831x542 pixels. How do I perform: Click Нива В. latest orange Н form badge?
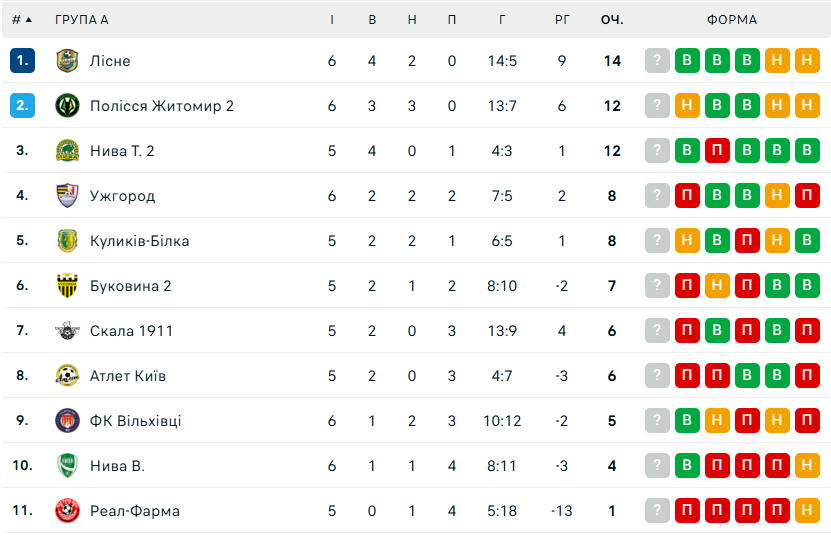click(x=807, y=466)
